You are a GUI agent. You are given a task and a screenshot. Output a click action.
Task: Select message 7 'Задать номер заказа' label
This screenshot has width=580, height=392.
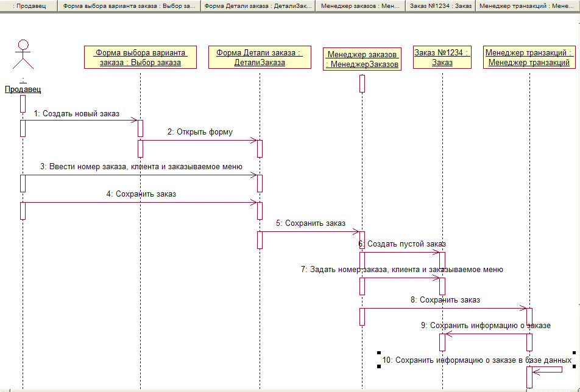tap(401, 269)
